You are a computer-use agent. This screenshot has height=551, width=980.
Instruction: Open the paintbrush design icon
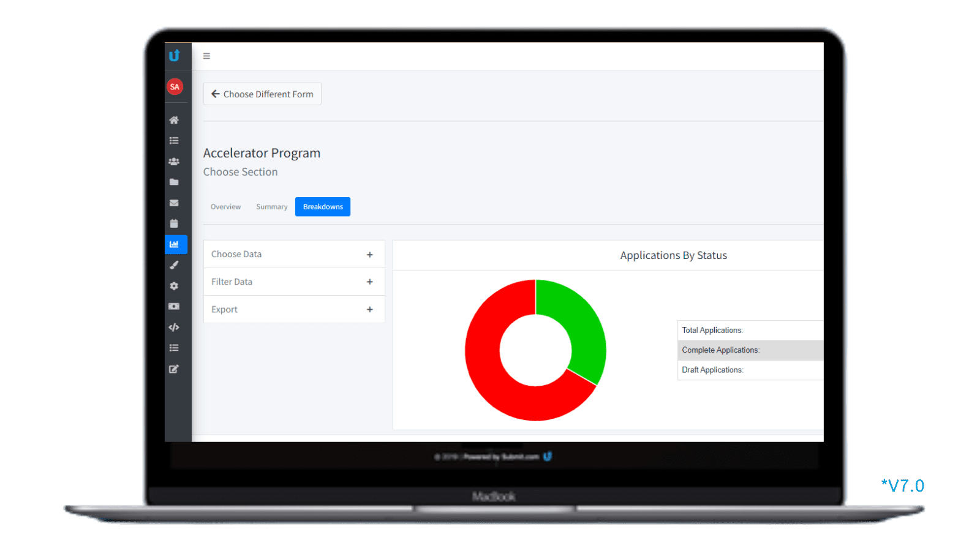pos(174,265)
